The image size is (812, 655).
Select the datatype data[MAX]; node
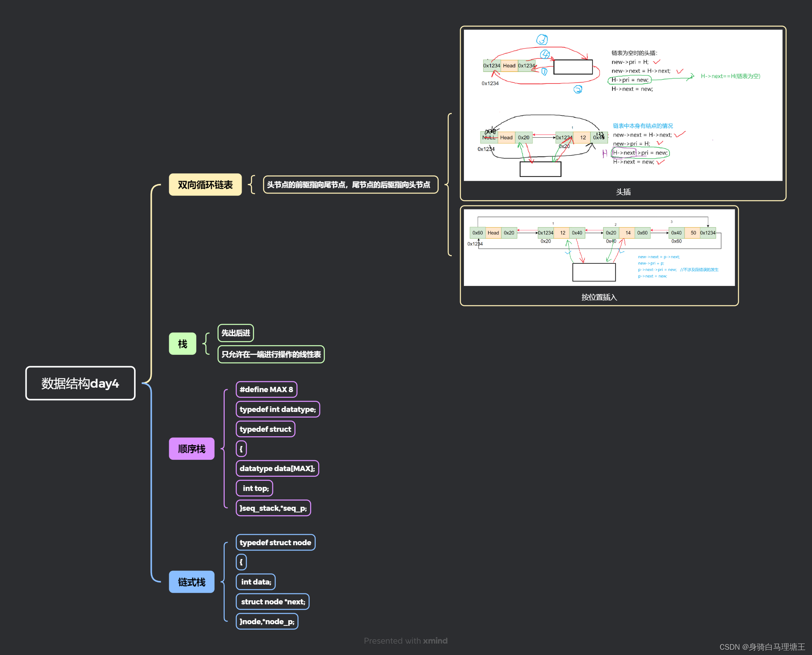point(277,468)
